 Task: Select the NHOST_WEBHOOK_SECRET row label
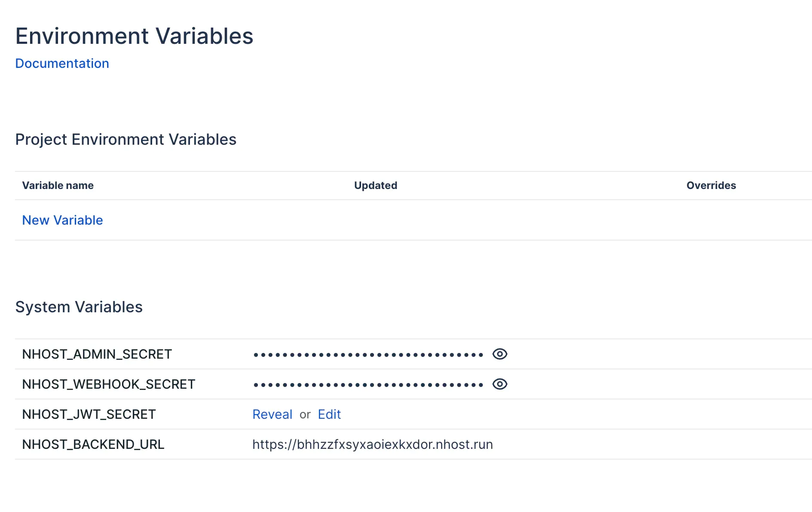pos(109,384)
